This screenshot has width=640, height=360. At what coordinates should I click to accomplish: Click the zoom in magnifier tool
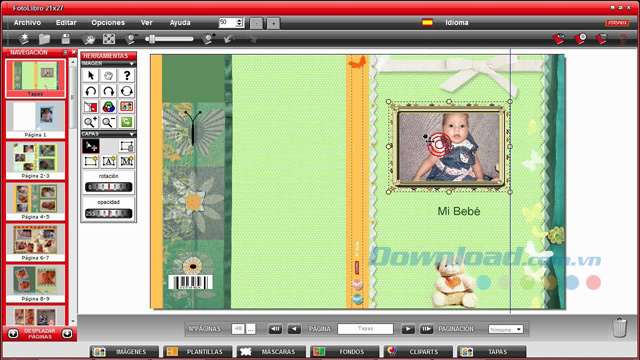click(x=91, y=122)
